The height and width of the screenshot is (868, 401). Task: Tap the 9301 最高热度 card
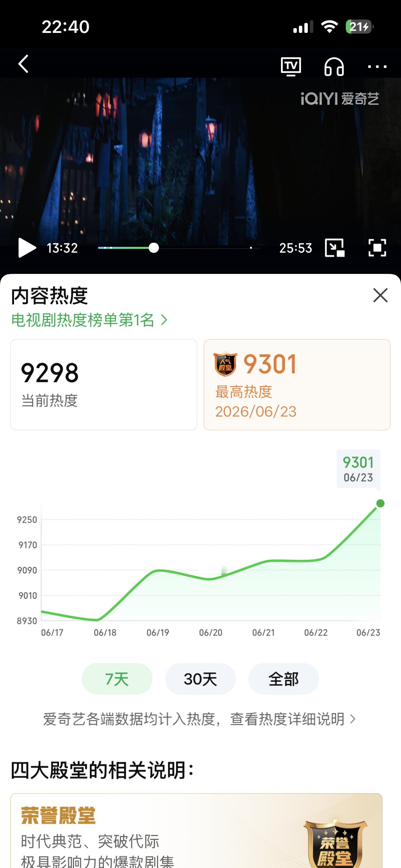[297, 385]
